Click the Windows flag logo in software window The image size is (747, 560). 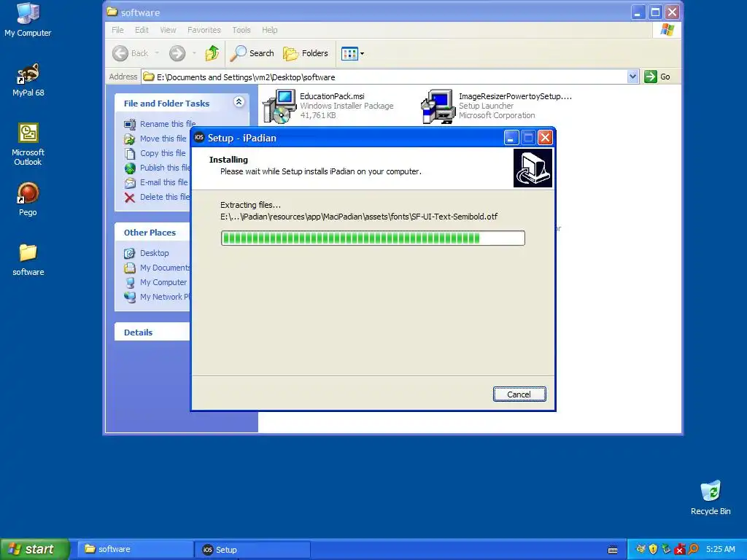(x=667, y=30)
